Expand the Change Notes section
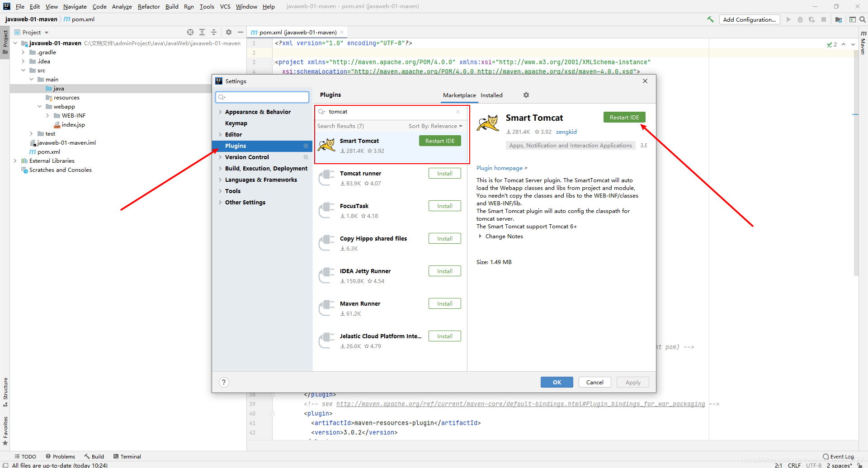868x468 pixels. pyautogui.click(x=480, y=236)
